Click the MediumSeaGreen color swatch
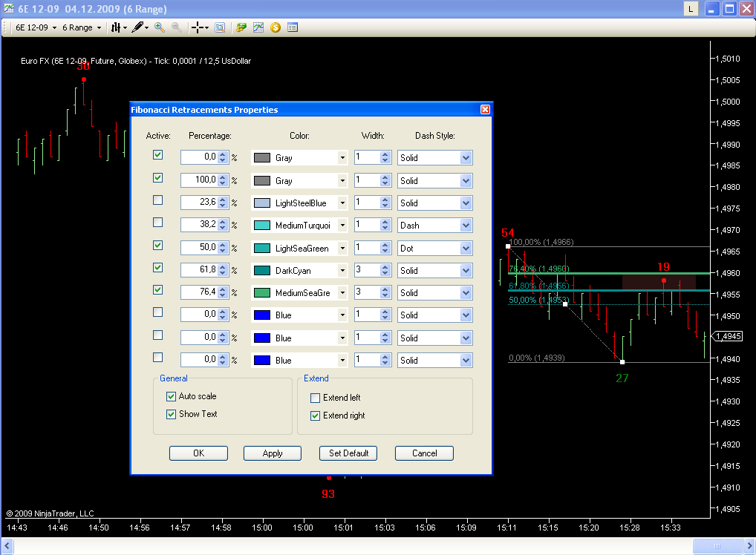This screenshot has height=555, width=756. coord(262,293)
